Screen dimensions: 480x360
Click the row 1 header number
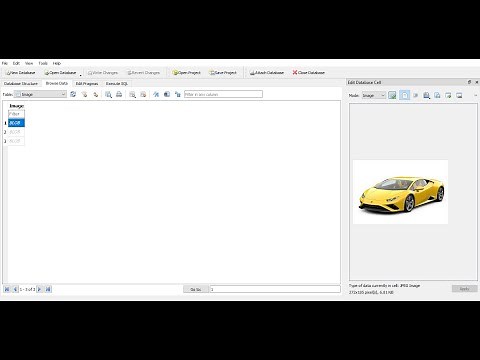tap(5, 123)
